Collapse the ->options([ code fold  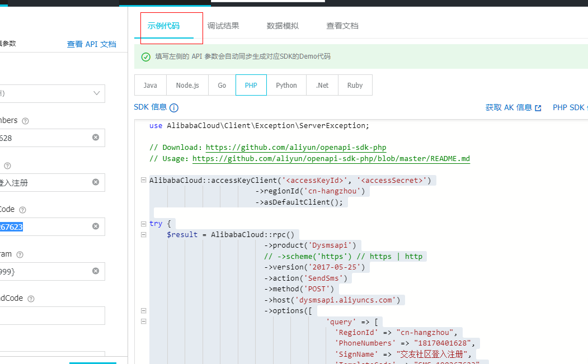(144, 311)
